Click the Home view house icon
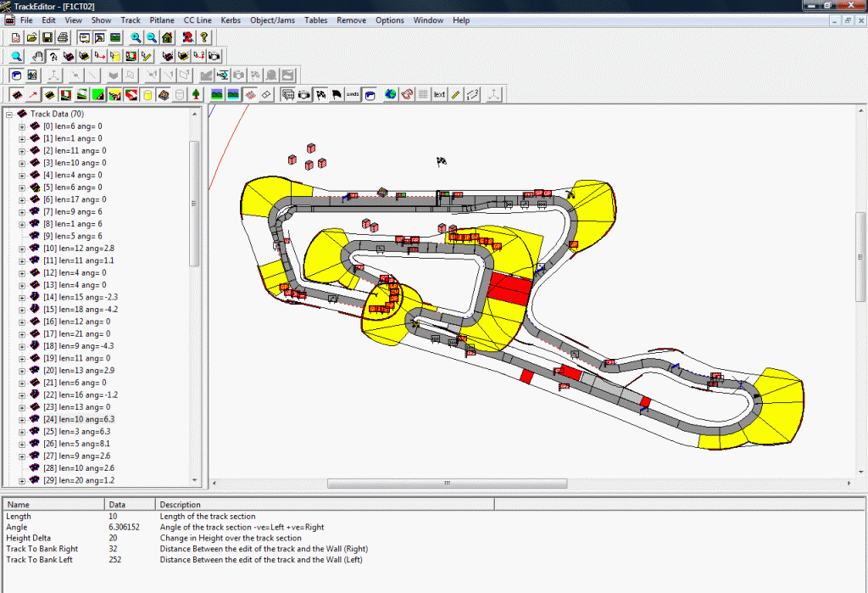 pos(167,37)
